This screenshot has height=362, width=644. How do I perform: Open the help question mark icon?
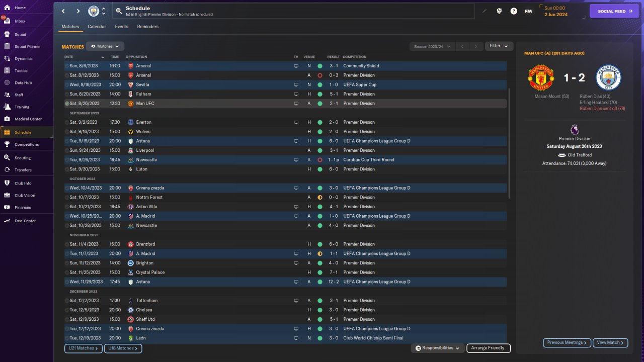[x=514, y=11]
